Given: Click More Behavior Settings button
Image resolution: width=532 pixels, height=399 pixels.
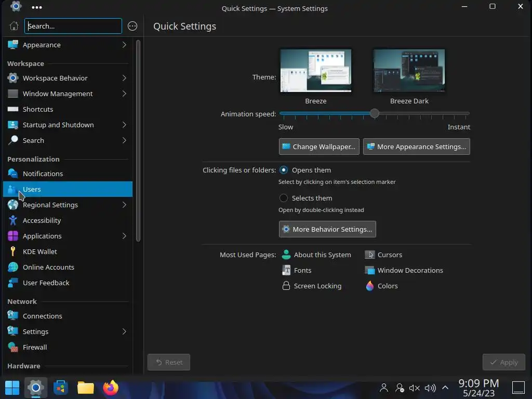Looking at the screenshot, I should (x=327, y=229).
